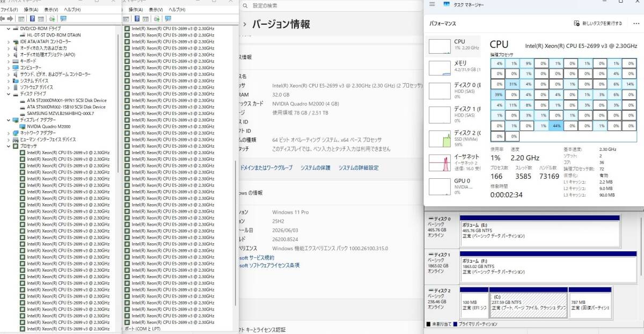
Task: Click the 14% logical processor cell
Action: click(x=629, y=84)
